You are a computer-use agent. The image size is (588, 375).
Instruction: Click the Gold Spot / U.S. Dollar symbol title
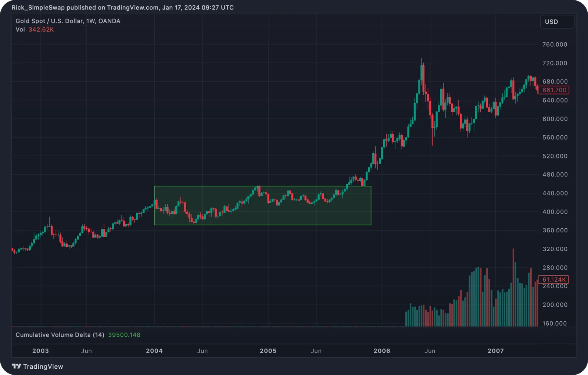click(68, 21)
